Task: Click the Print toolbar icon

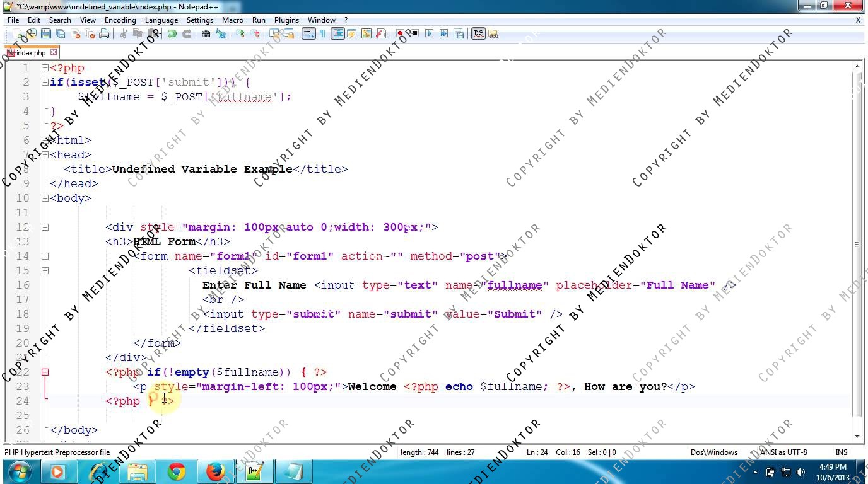Action: tap(104, 34)
